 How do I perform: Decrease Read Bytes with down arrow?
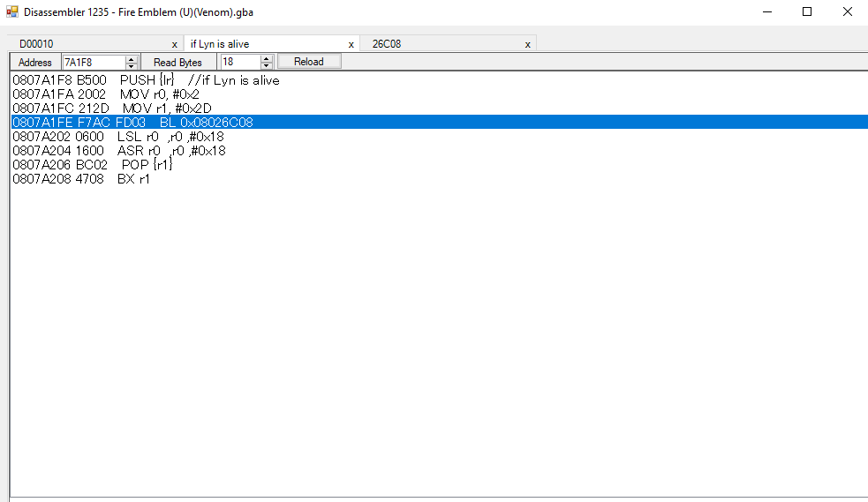pos(267,66)
